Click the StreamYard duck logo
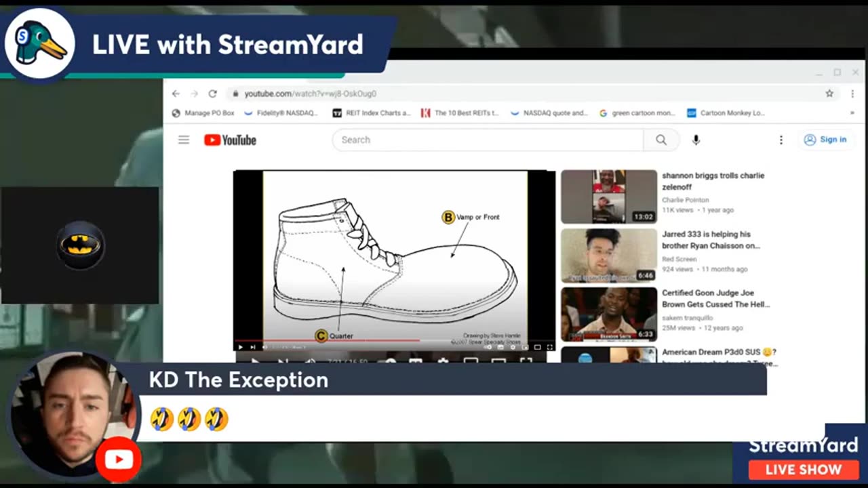 pyautogui.click(x=39, y=43)
